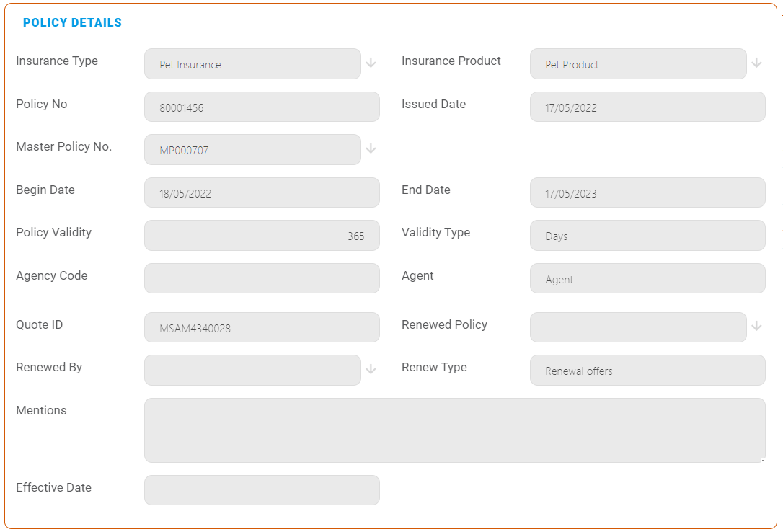Click the Master Policy No. field MP000707
This screenshot has height=532, width=783.
[x=252, y=149]
